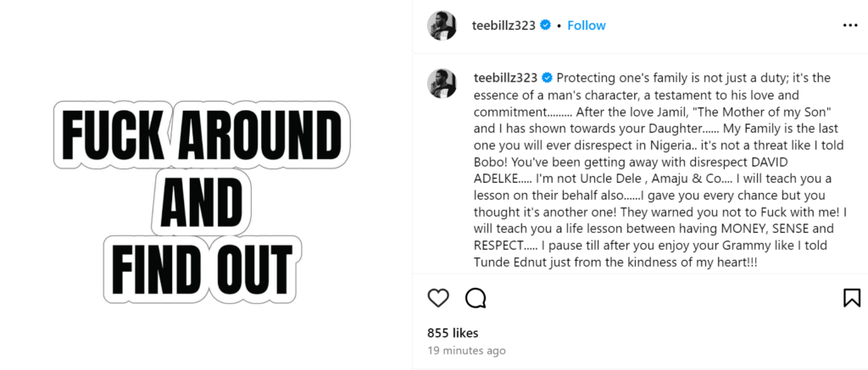Click the 19 minutes ago timestamp

(466, 351)
